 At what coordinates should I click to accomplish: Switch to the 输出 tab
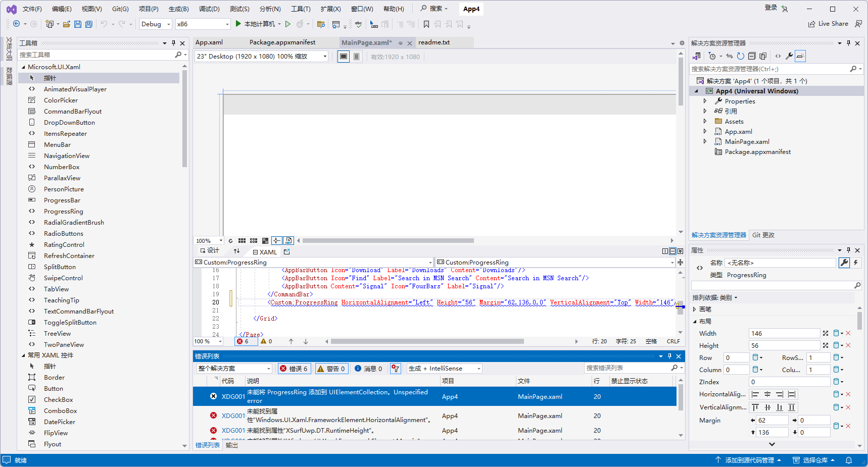pos(232,445)
